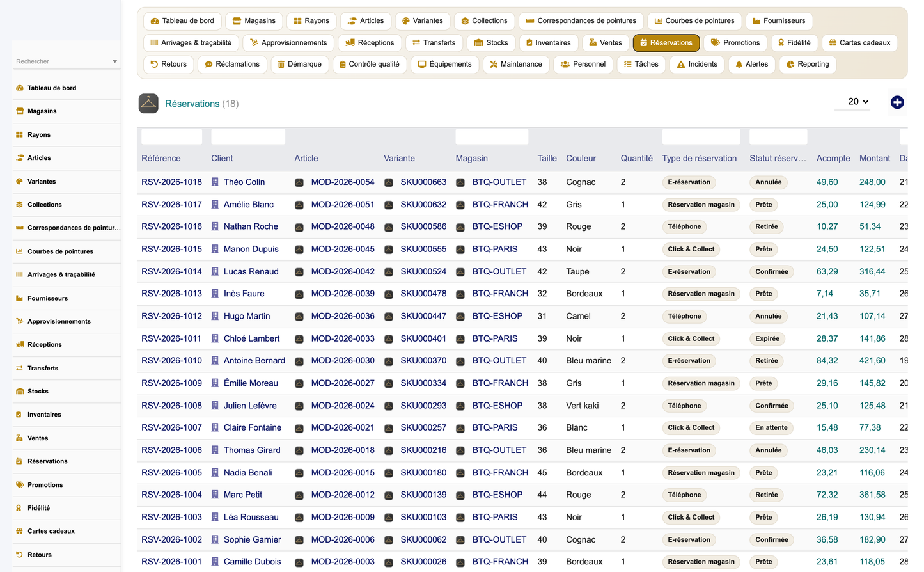Click the deposit 84,32 in RSV-2026-1010 row
The width and height of the screenshot is (924, 572).
click(x=827, y=361)
